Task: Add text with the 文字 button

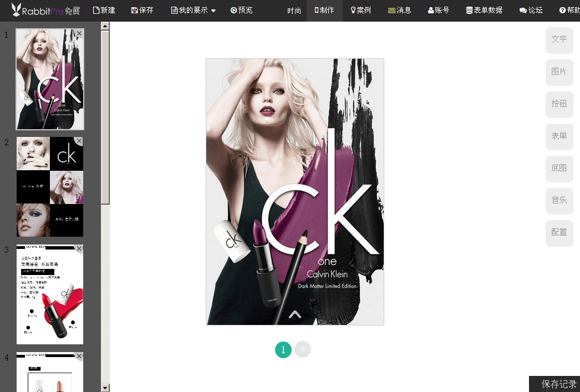Action: (x=559, y=40)
